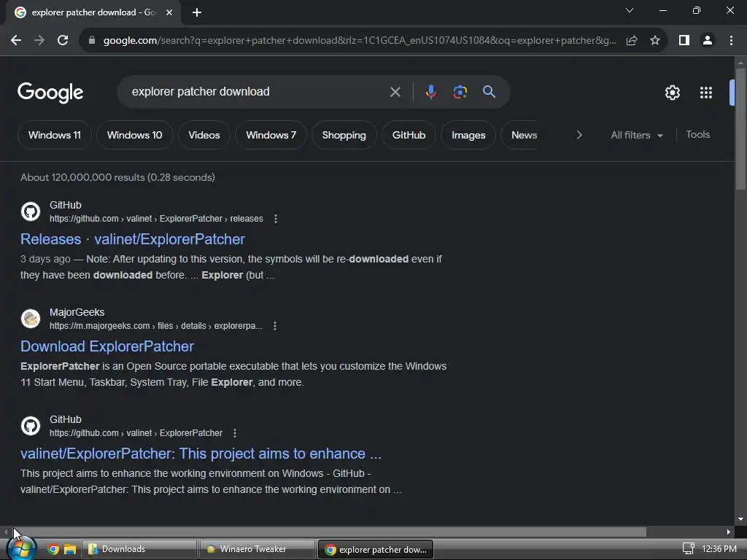Open the network icon in system tray
Viewport: 747px width, 560px height.
point(688,548)
